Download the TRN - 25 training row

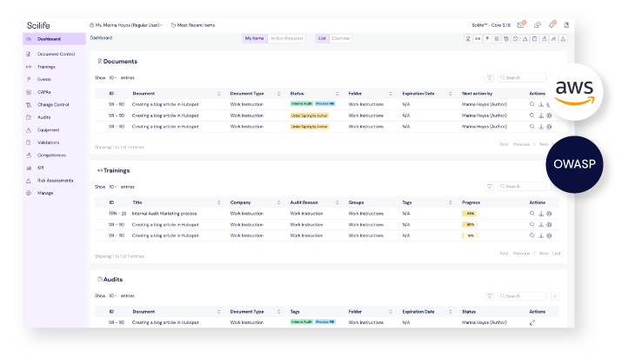[541, 214]
